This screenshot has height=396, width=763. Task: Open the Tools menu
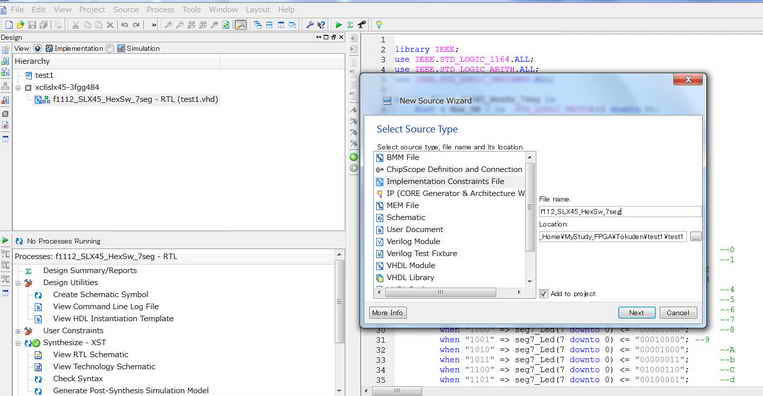pos(192,10)
